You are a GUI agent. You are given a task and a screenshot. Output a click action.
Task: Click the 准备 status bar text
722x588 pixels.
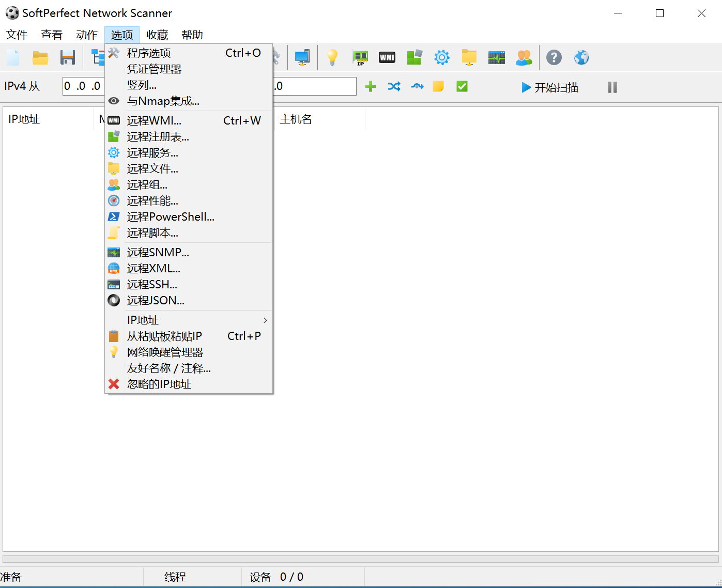pos(11,577)
